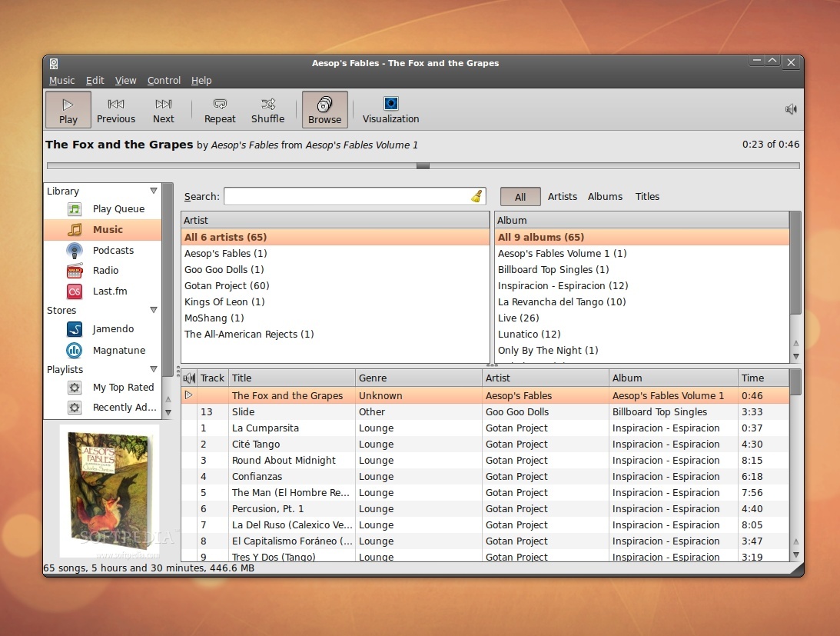Clear the search field using the broom icon
840x636 pixels.
[475, 196]
